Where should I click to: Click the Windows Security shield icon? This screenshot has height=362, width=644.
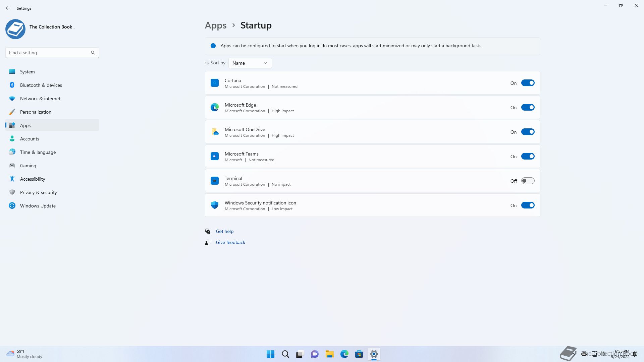[215, 205]
